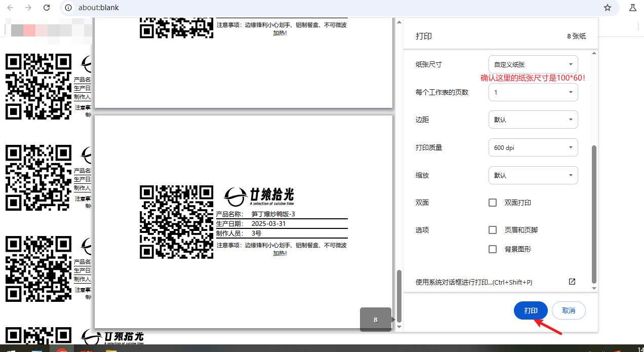Click the settings panel scroll-up arrow
Viewport: 644px width, 352px height.
pyautogui.click(x=594, y=52)
